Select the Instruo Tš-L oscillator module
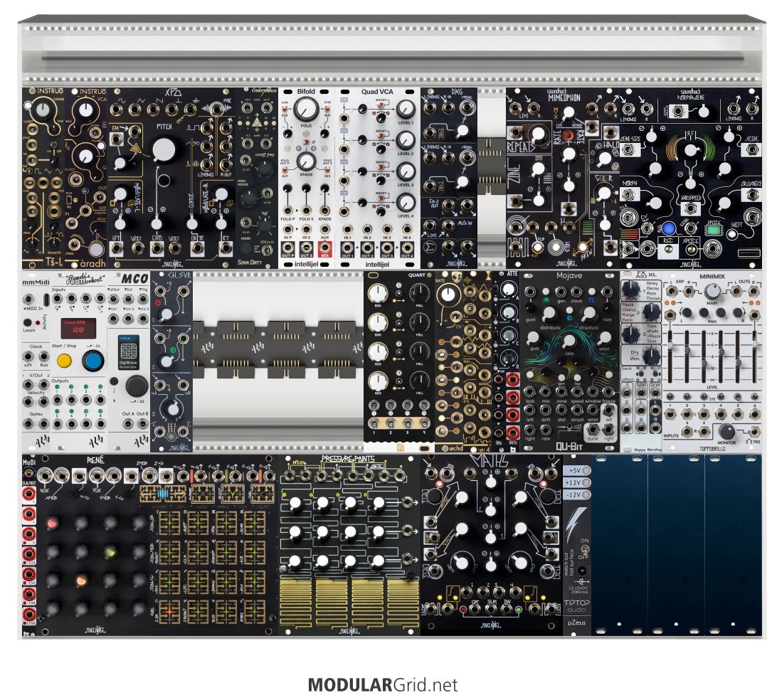Image resolution: width=767 pixels, height=700 pixels. [43, 178]
